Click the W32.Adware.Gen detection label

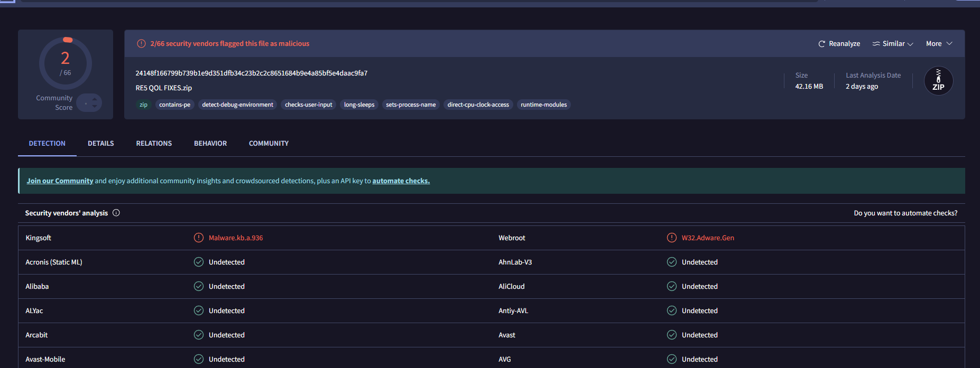[708, 238]
